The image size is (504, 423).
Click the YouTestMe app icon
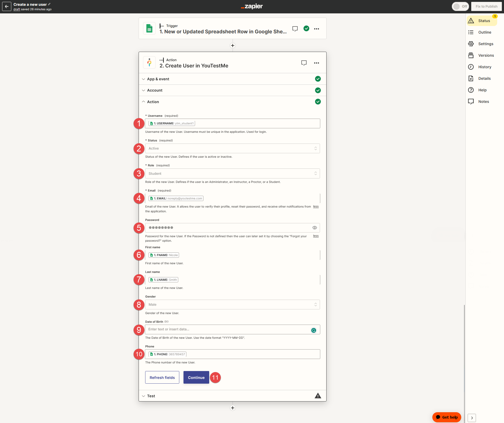(x=149, y=63)
